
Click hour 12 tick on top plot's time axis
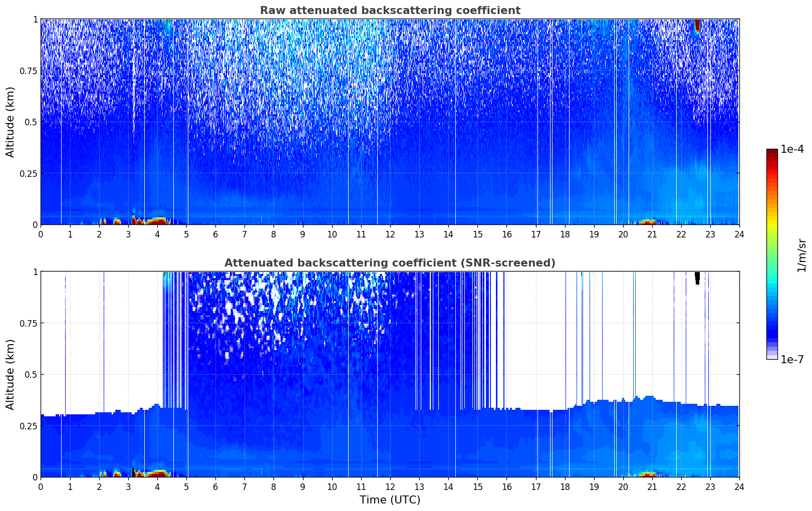390,234
